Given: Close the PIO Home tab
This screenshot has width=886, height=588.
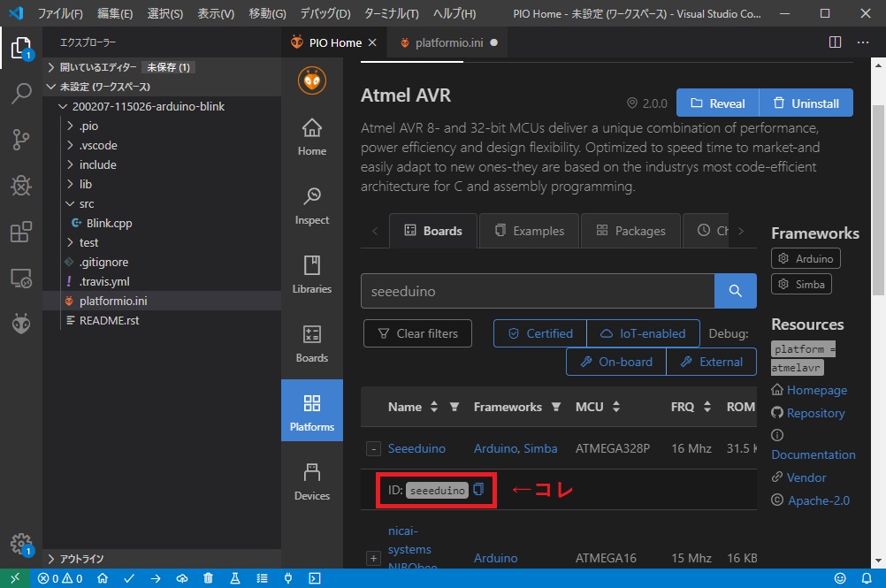Looking at the screenshot, I should tap(372, 42).
